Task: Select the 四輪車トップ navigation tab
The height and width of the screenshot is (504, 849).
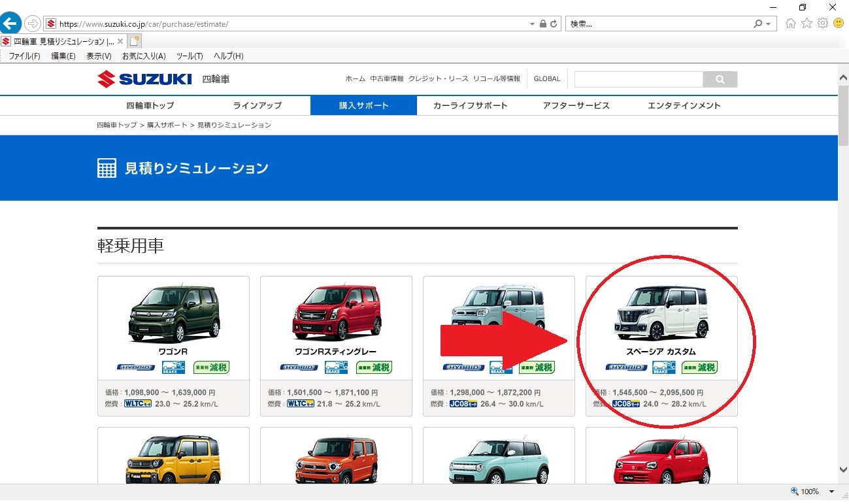Action: (x=150, y=105)
